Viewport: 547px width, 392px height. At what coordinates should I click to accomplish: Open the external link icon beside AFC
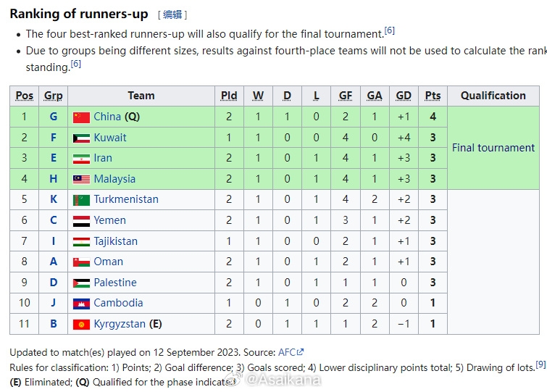[301, 352]
